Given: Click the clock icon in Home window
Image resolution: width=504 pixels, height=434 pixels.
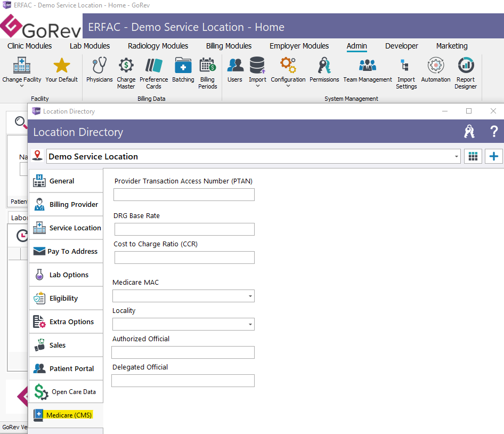Looking at the screenshot, I should coord(22,236).
